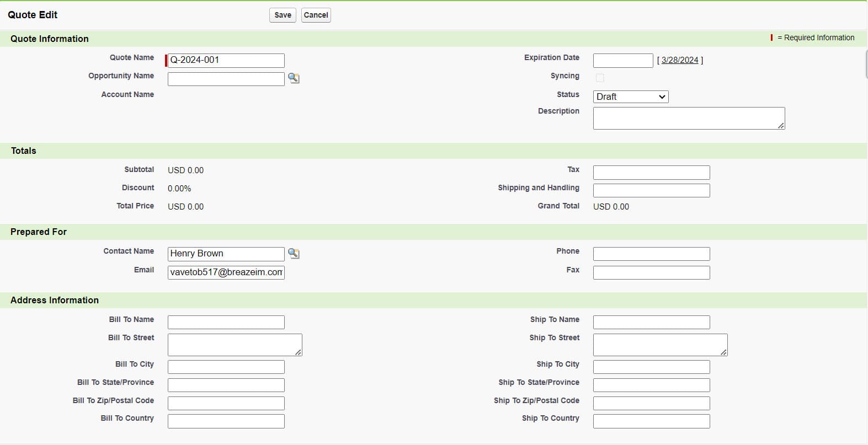This screenshot has width=868, height=445.
Task: Focus the Ship To City field
Action: click(x=652, y=367)
